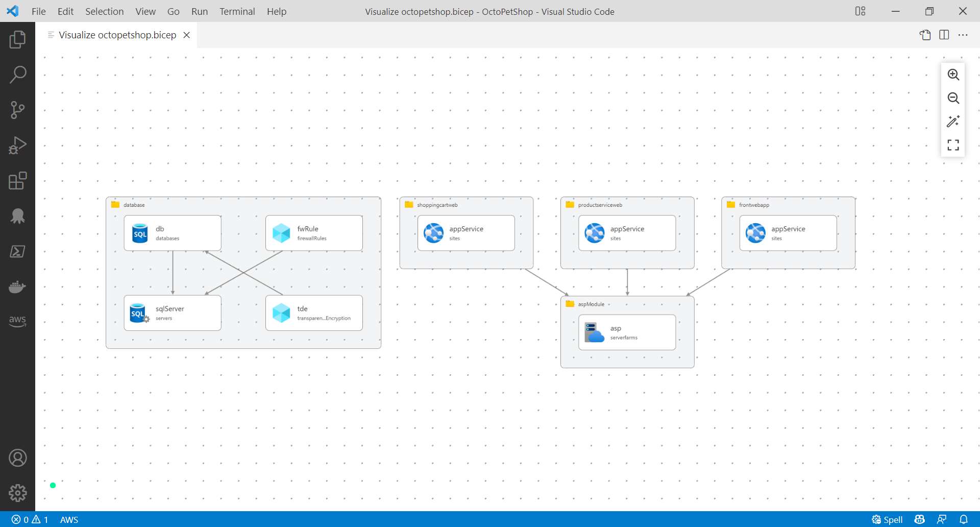Open the Run and Debug view
This screenshot has width=980, height=527.
pos(17,145)
